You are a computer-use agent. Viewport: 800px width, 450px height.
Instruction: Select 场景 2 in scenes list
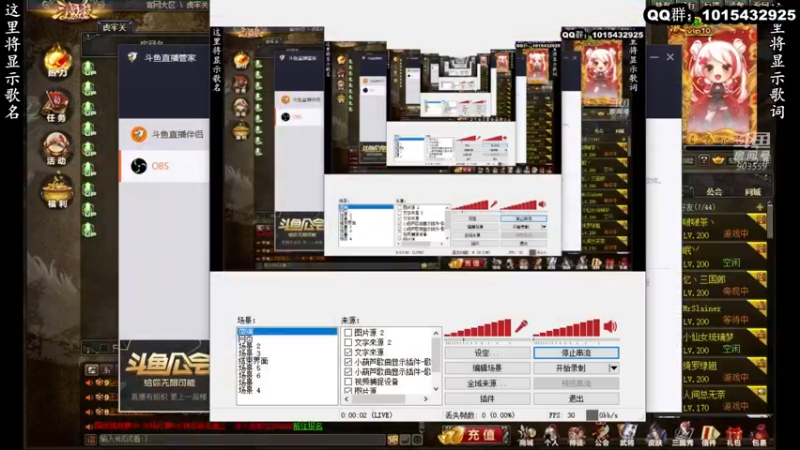tap(249, 346)
